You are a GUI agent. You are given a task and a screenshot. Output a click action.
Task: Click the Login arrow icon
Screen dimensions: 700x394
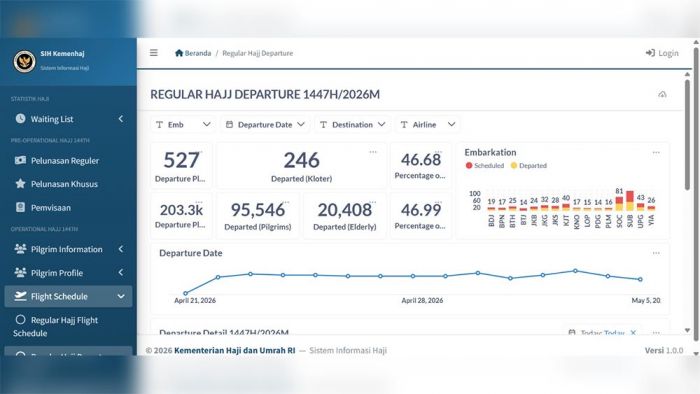650,53
